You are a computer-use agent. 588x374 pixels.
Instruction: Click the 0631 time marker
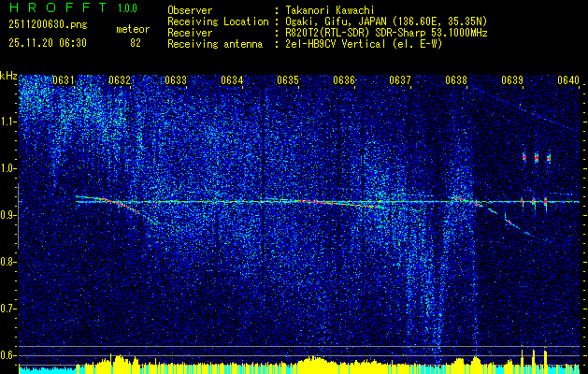point(63,79)
